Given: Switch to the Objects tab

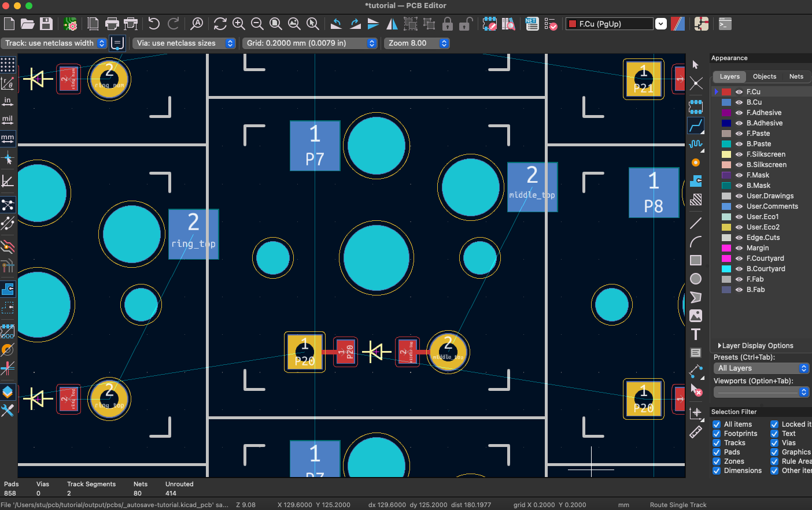Looking at the screenshot, I should point(765,76).
